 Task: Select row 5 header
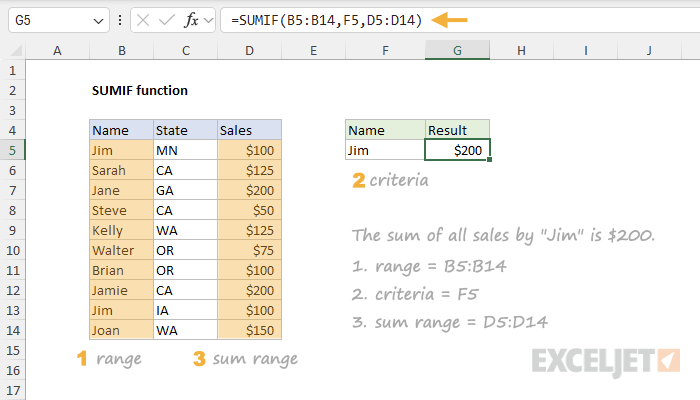point(12,150)
